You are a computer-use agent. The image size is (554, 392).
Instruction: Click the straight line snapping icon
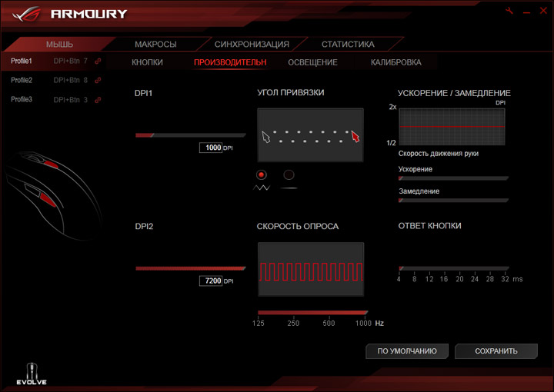coord(289,188)
